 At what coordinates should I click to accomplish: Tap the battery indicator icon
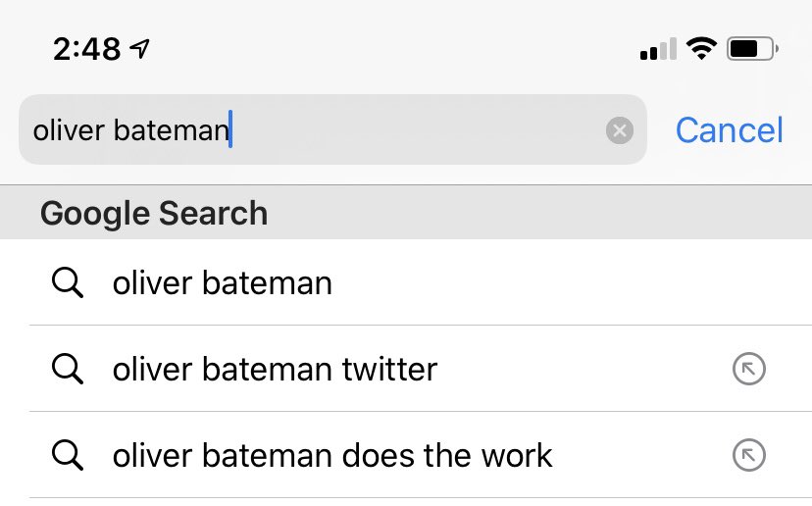coord(753,48)
